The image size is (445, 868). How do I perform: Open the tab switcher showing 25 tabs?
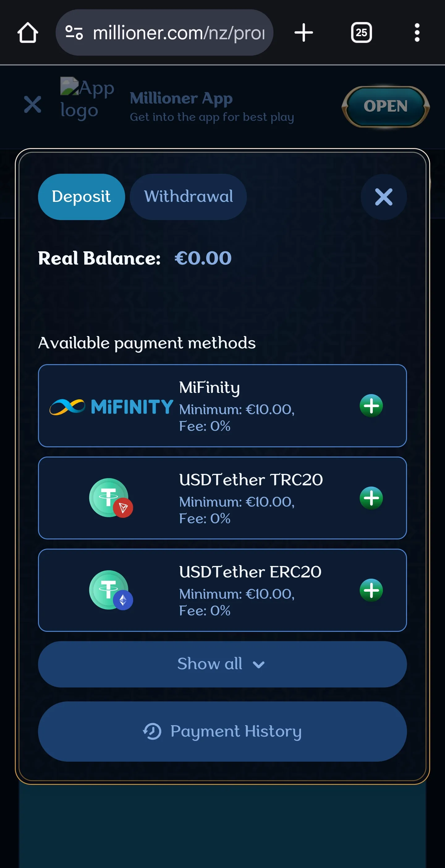point(361,33)
